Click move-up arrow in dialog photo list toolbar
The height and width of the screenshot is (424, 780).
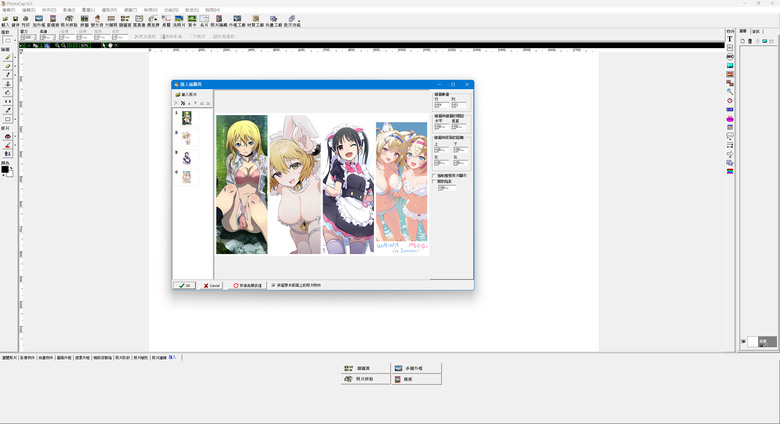click(189, 103)
